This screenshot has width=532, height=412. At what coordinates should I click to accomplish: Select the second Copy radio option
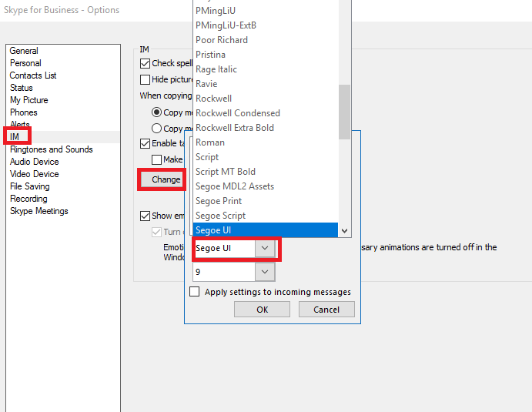click(156, 129)
